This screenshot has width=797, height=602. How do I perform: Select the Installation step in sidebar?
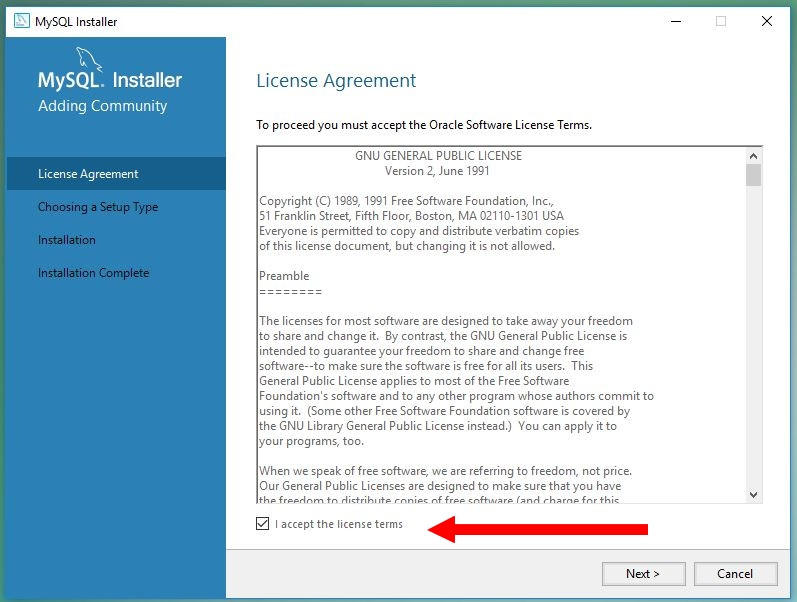click(x=67, y=240)
